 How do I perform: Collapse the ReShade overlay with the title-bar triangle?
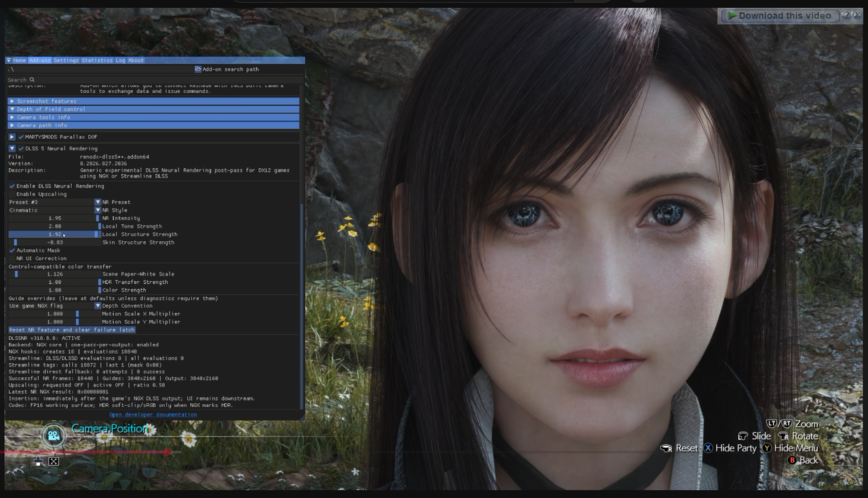point(9,60)
